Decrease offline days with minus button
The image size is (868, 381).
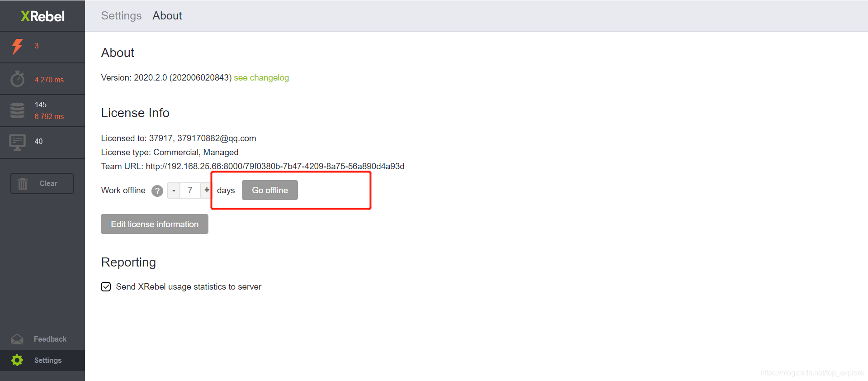click(174, 190)
